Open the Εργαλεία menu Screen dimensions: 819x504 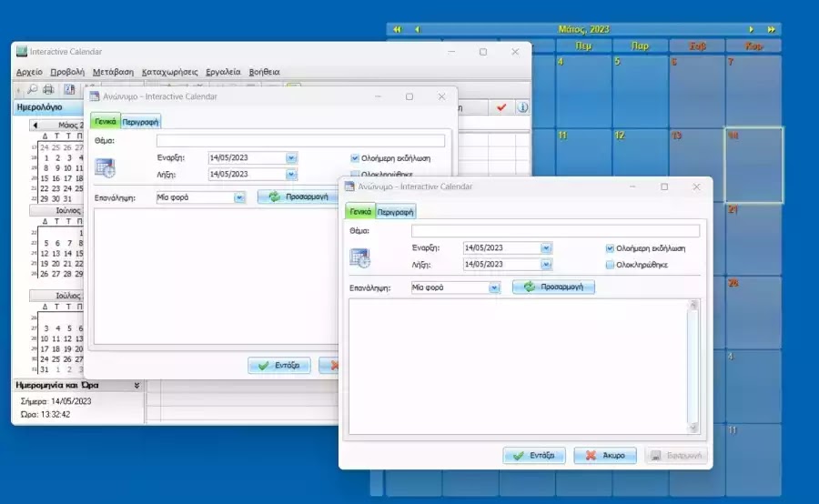(223, 72)
